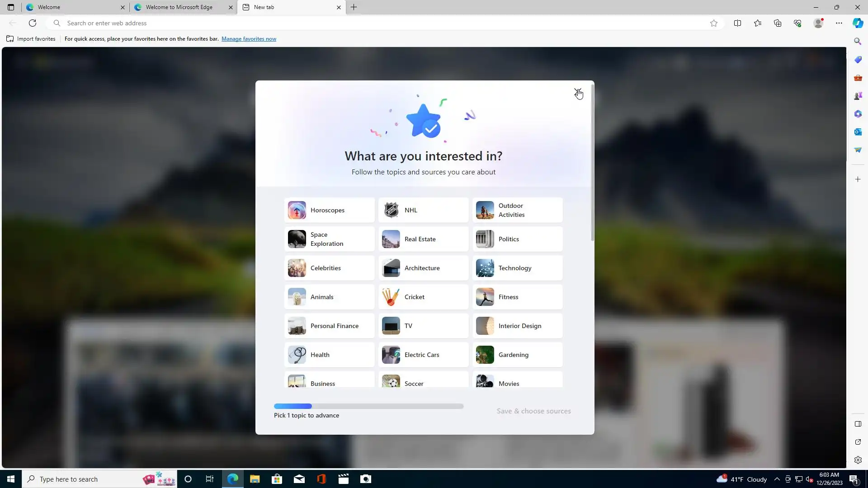Follow the Electric Cars topic
The width and height of the screenshot is (868, 488).
423,355
